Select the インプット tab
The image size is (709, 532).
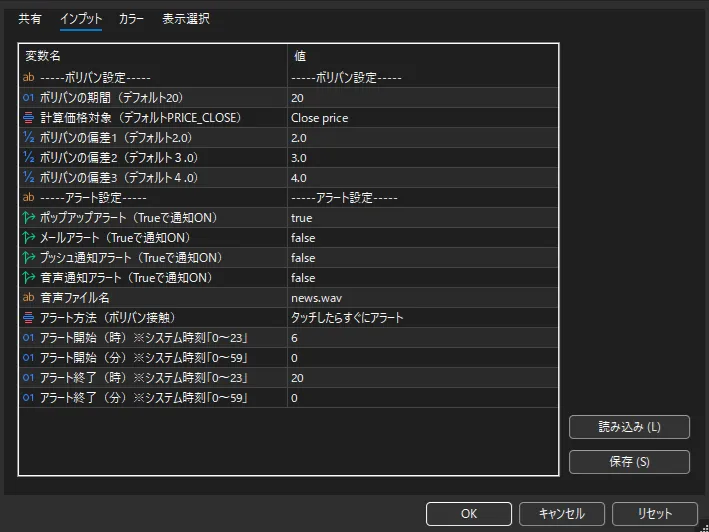81,19
